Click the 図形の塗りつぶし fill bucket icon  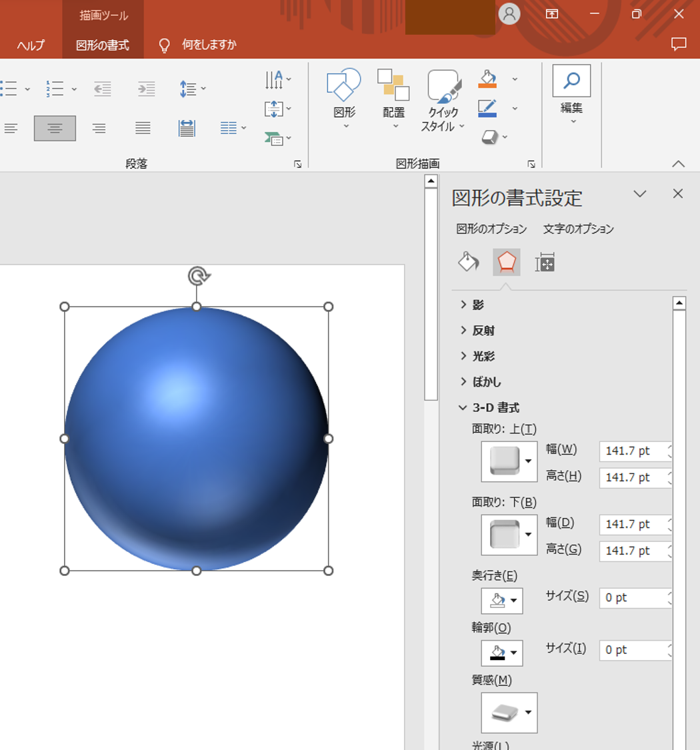click(x=489, y=78)
